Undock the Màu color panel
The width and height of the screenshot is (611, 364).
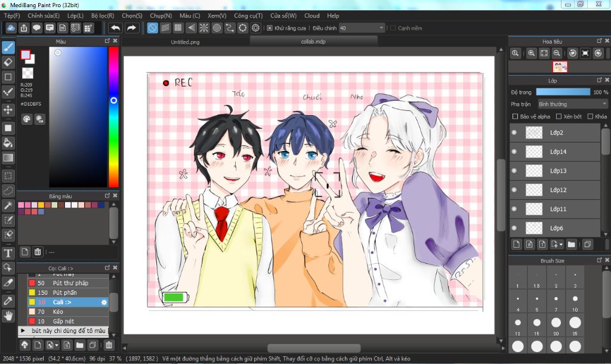(x=107, y=41)
